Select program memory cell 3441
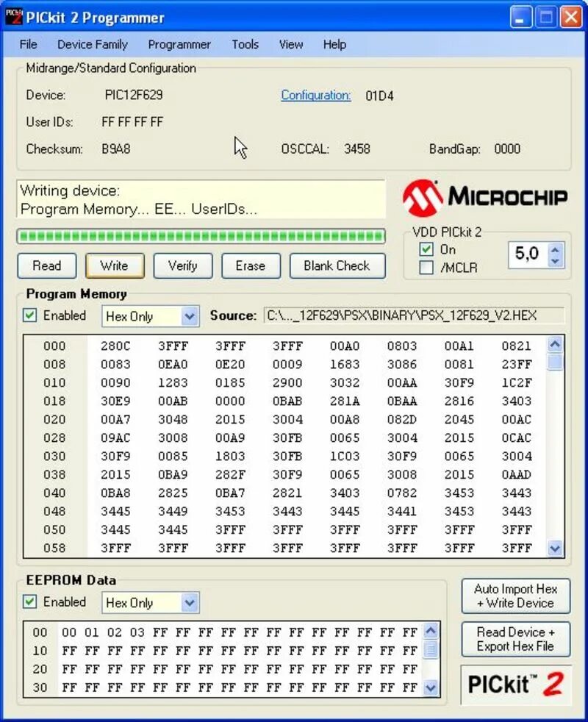The height and width of the screenshot is (722, 588). point(402,511)
